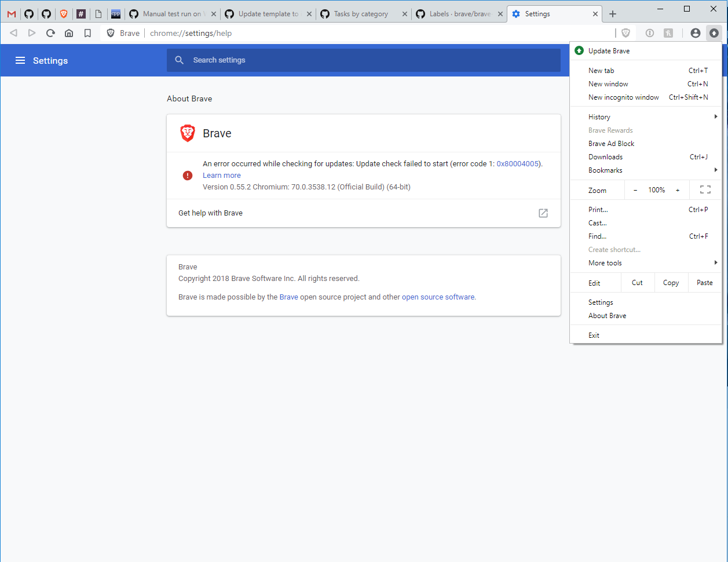Screen dimensions: 728x562
Task: Increase page zoom with the plus control
Action: click(x=678, y=189)
